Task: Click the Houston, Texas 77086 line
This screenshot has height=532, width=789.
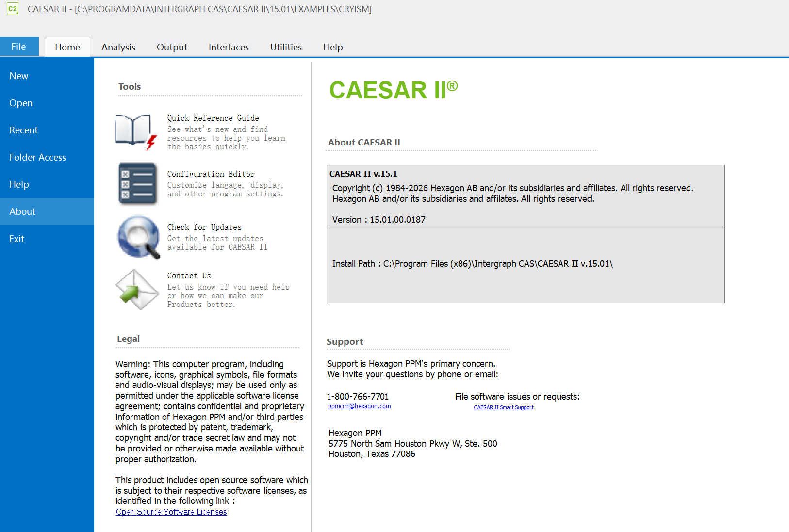Action: [372, 454]
